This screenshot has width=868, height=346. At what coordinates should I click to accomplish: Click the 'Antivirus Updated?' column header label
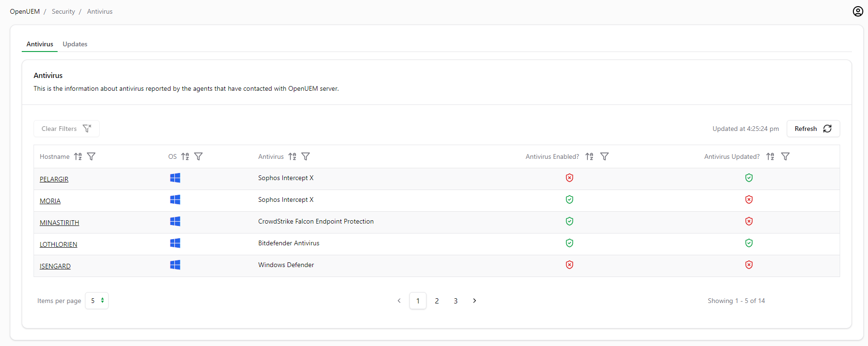pos(732,156)
